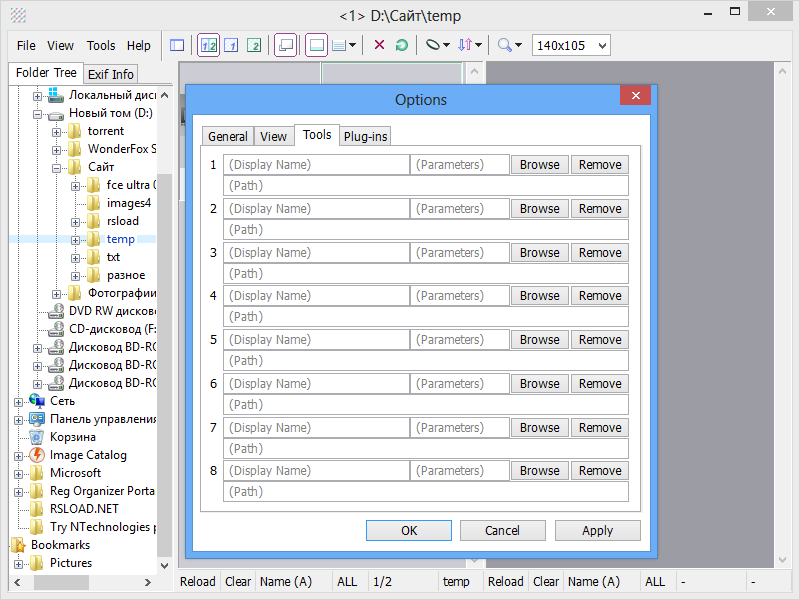The height and width of the screenshot is (600, 800).
Task: Open the filter dropdown arrow
Action: [446, 45]
